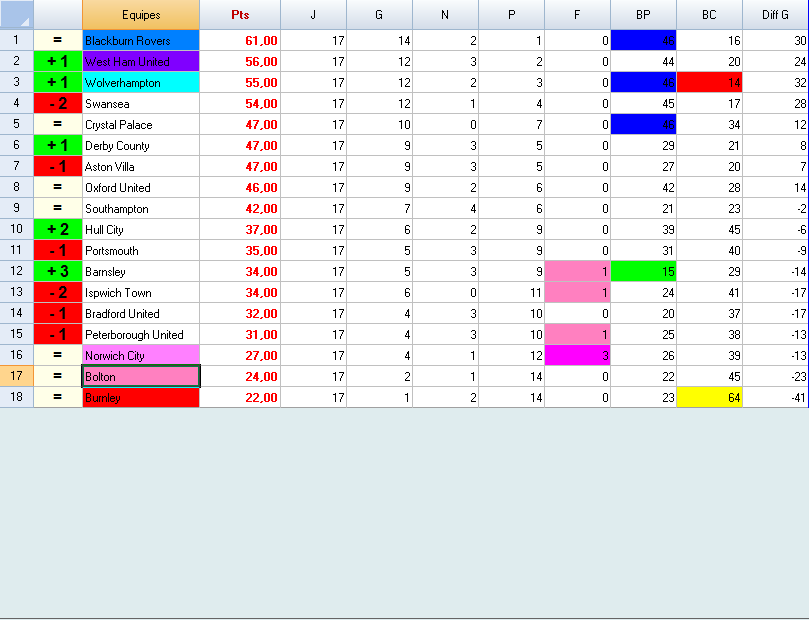Click the Pts column header
This screenshot has width=809, height=620.
(240, 14)
